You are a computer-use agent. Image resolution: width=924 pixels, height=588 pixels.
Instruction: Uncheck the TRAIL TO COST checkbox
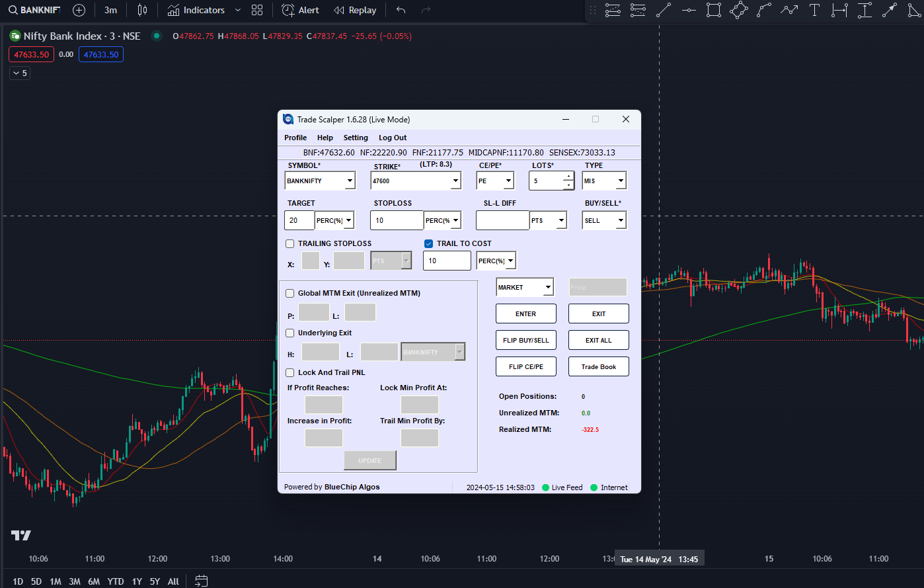428,243
